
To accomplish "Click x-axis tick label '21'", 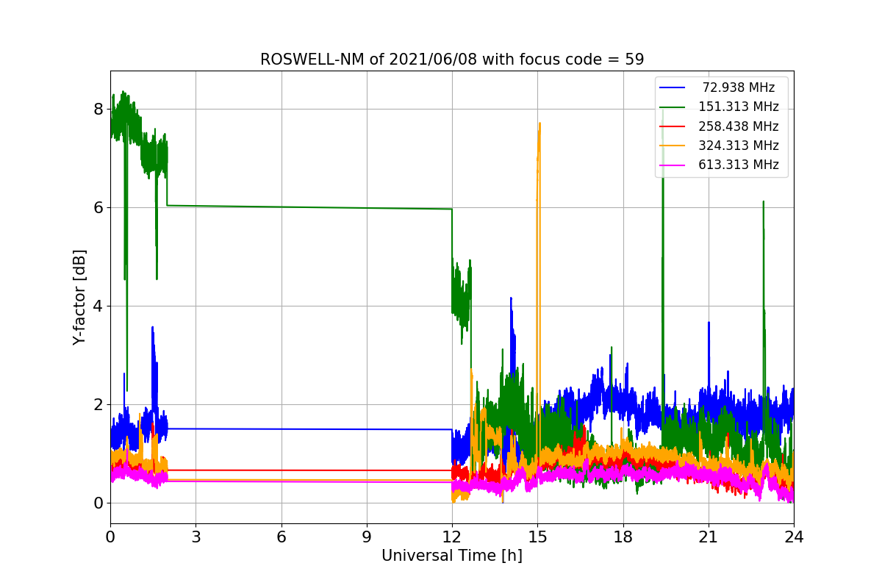I will pos(709,537).
